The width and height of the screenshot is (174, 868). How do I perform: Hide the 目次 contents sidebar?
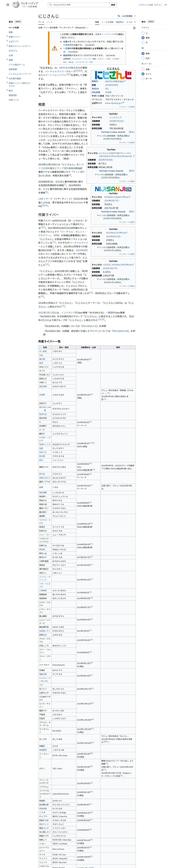coord(18,22)
